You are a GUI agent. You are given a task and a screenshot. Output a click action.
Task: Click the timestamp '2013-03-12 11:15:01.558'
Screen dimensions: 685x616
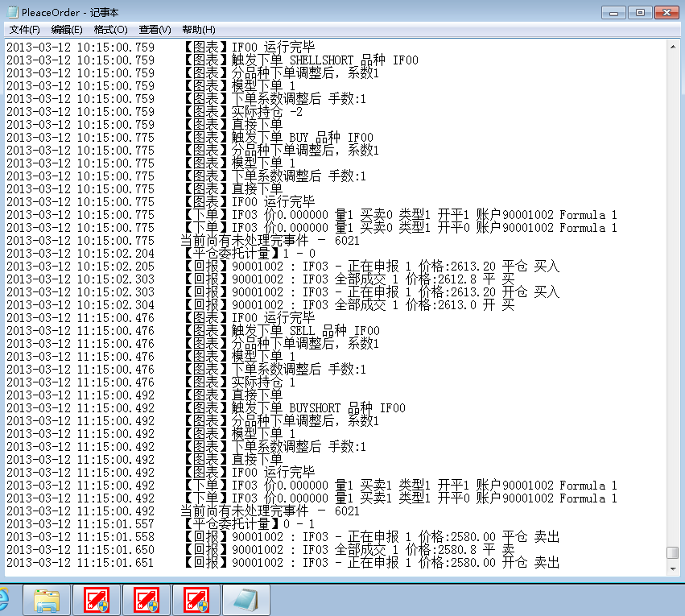coord(80,537)
